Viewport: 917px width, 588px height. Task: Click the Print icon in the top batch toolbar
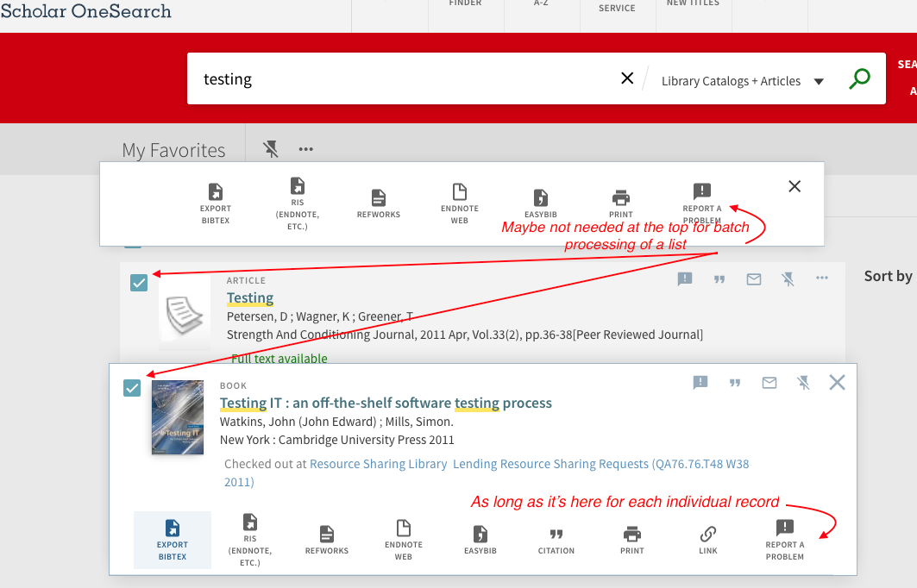[x=621, y=203]
